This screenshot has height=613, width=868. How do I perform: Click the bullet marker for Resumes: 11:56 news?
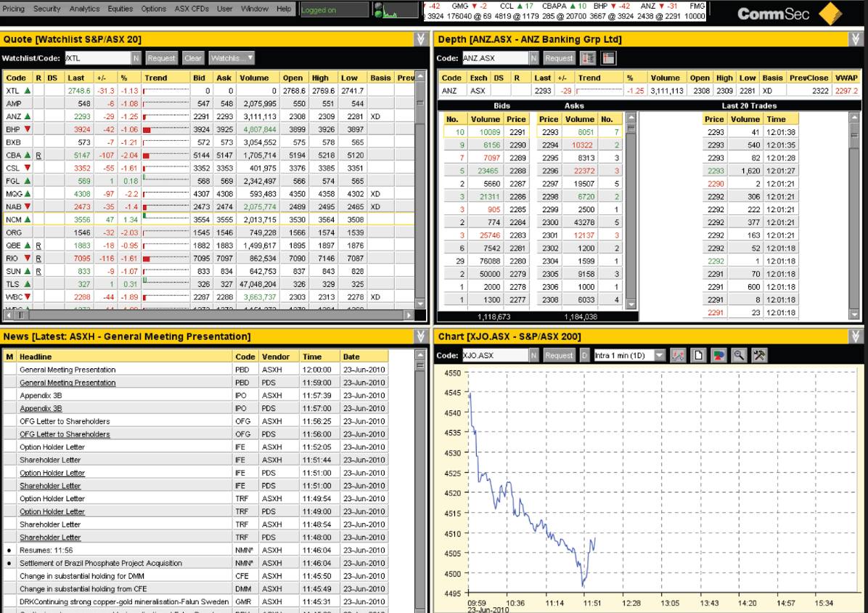click(x=9, y=551)
